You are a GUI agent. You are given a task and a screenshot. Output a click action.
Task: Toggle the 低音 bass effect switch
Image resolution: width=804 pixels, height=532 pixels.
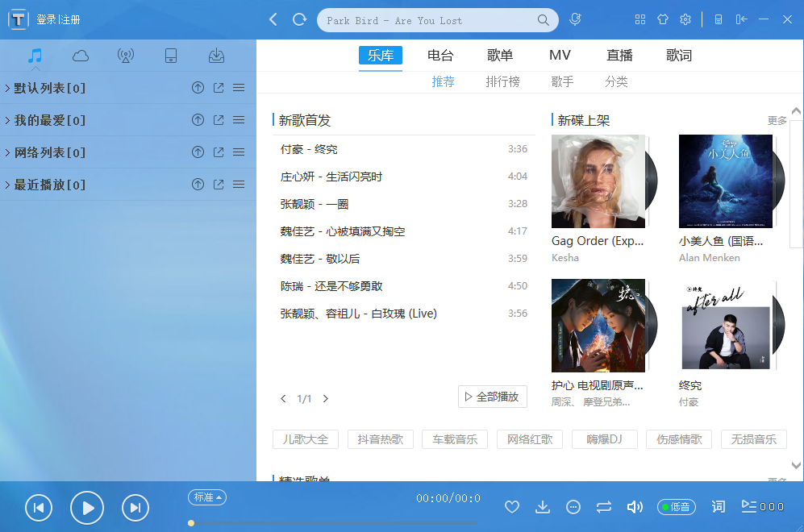pyautogui.click(x=677, y=506)
